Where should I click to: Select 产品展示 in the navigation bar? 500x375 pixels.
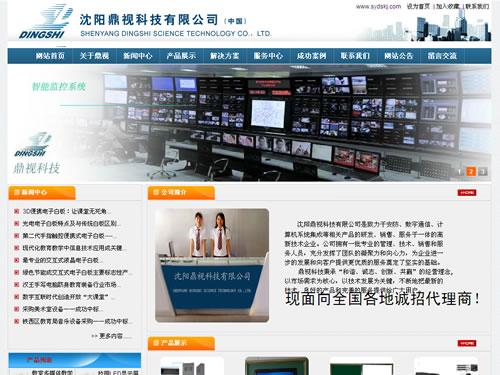pos(181,56)
